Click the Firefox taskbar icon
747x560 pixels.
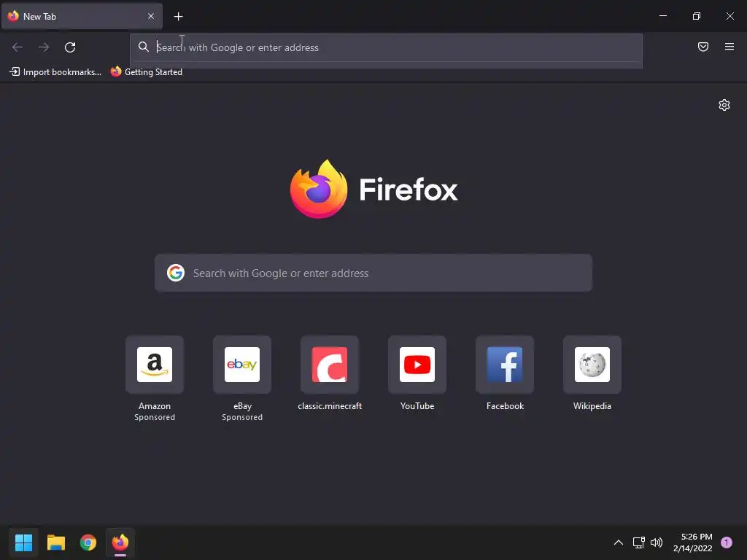click(120, 542)
